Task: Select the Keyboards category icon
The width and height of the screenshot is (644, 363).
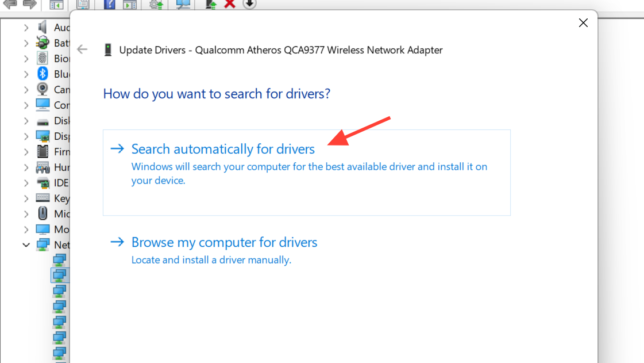Action: [x=43, y=198]
